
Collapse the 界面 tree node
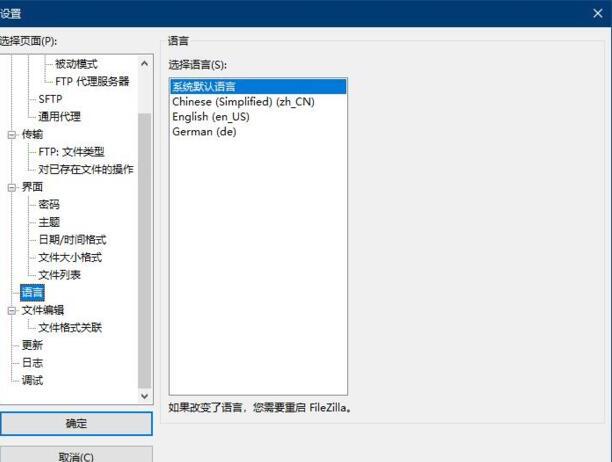[x=12, y=187]
